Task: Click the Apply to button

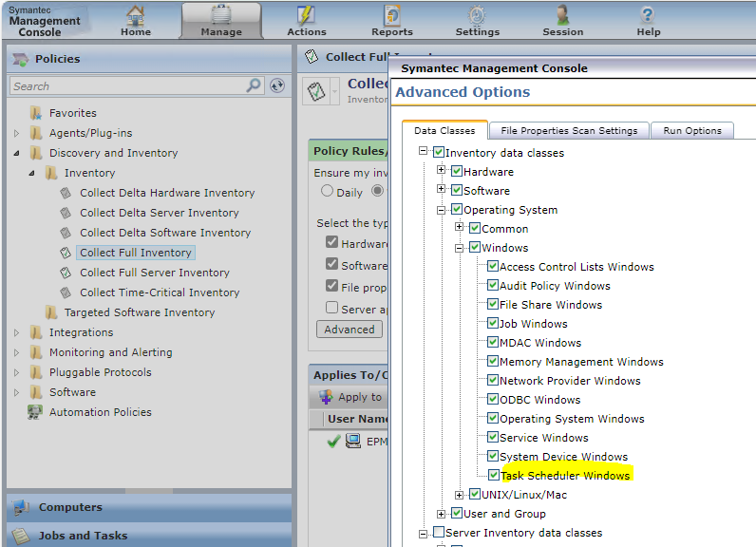Action: point(350,397)
